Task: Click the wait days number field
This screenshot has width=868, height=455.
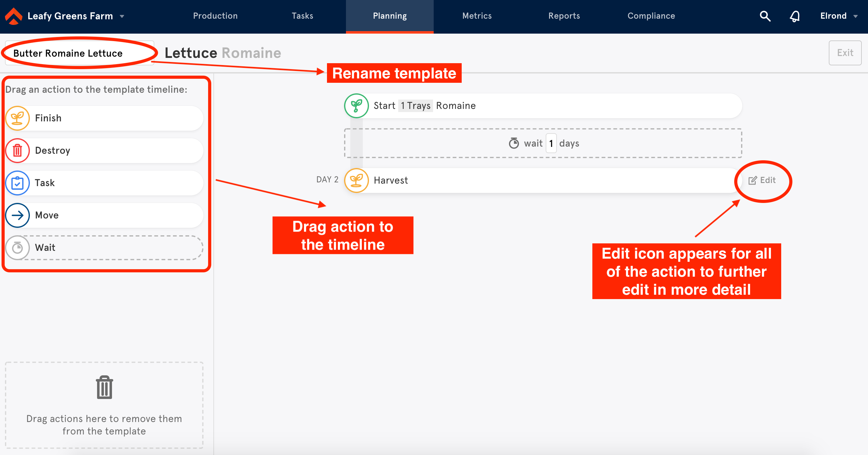Action: (551, 143)
